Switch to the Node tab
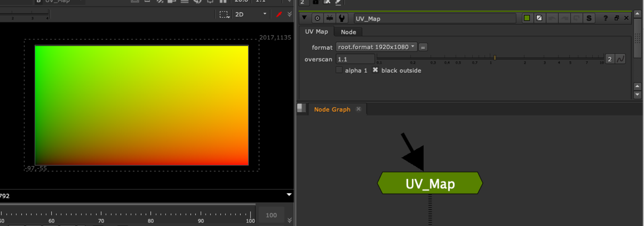Screen dimensions: 644x226 349,32
